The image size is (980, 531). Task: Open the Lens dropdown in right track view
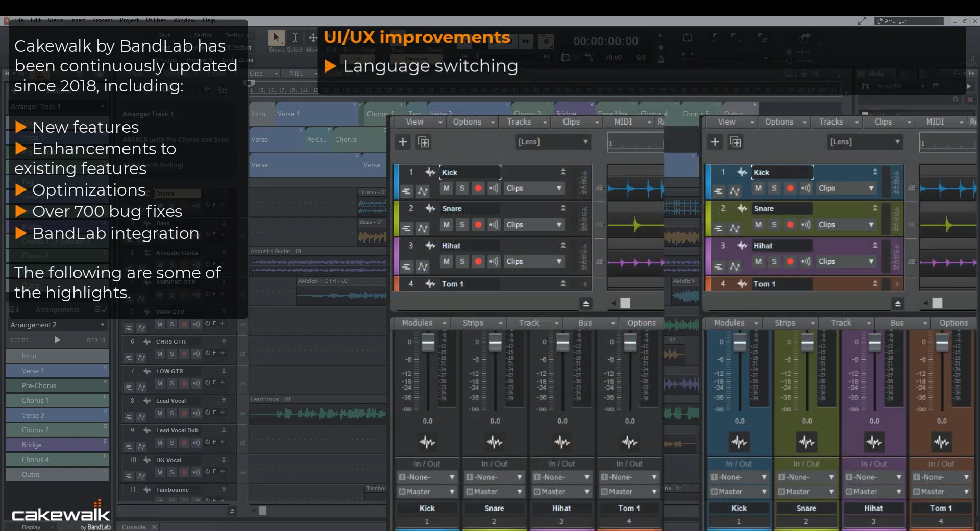pyautogui.click(x=865, y=142)
